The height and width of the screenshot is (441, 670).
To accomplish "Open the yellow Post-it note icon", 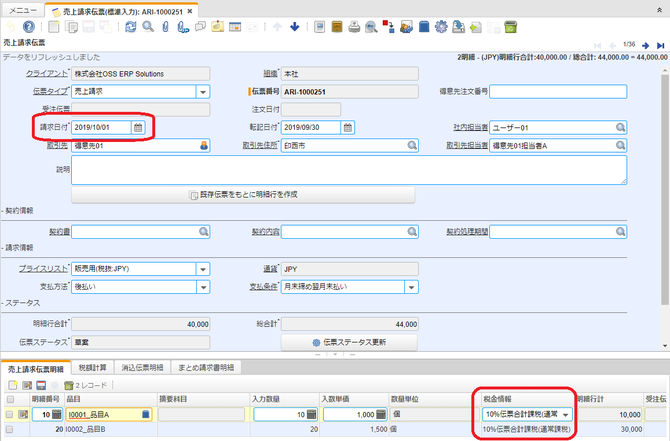I will click(x=217, y=27).
